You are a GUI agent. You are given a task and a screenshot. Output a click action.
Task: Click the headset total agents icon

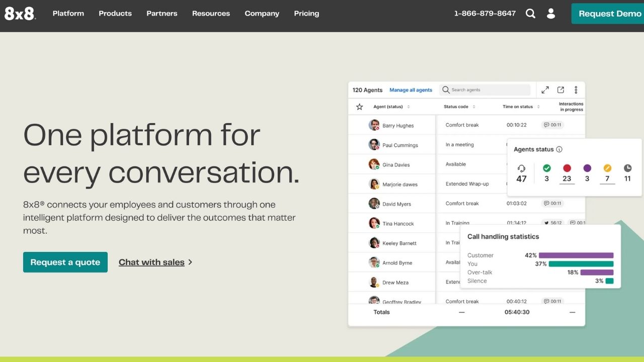click(521, 168)
